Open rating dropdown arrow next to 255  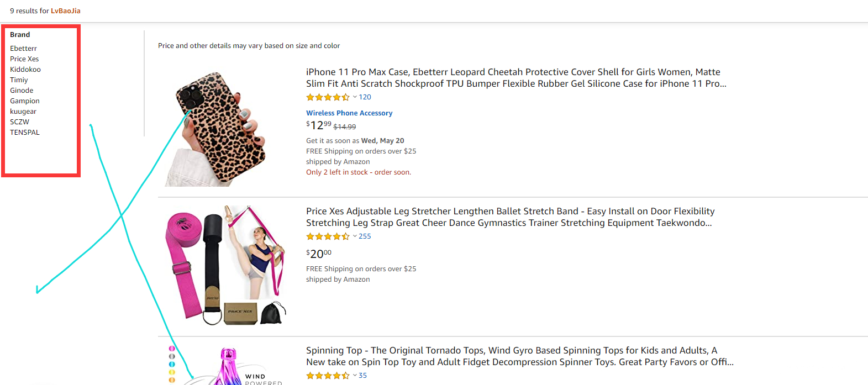tap(355, 236)
